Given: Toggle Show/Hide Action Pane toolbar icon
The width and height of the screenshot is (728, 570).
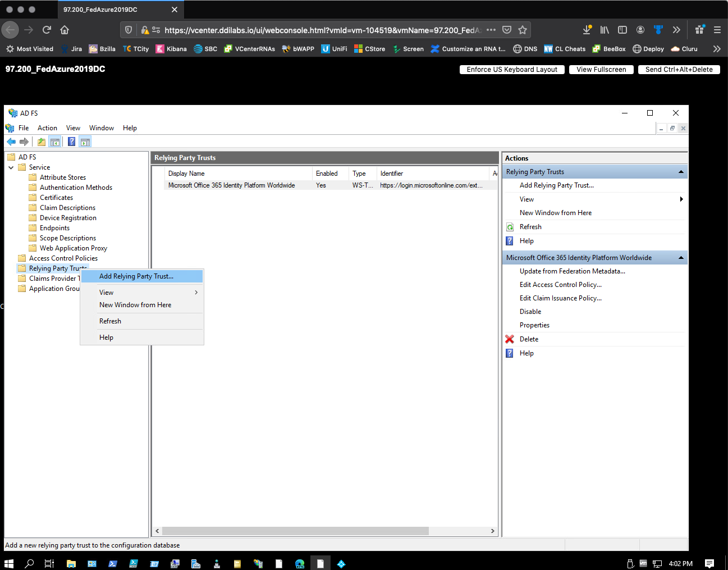Looking at the screenshot, I should (85, 142).
